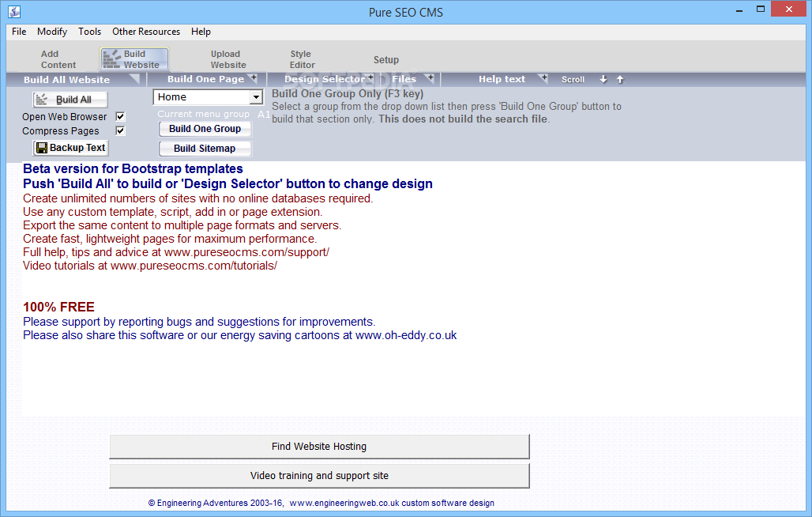Expand the Files section plus icon
This screenshot has height=517, width=812.
pyautogui.click(x=430, y=77)
